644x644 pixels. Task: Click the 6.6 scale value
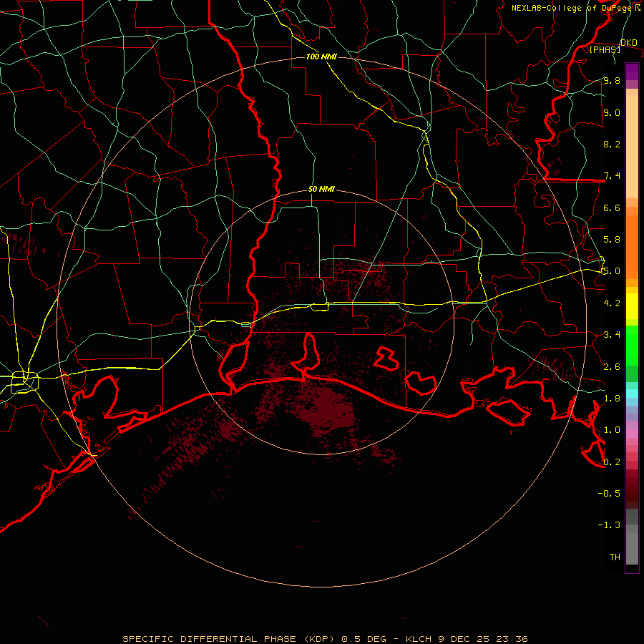tap(612, 208)
